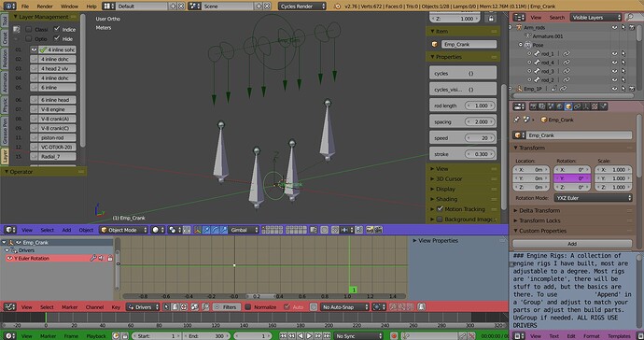
Task: Toggle the Background Images checkbox
Action: pos(440,220)
